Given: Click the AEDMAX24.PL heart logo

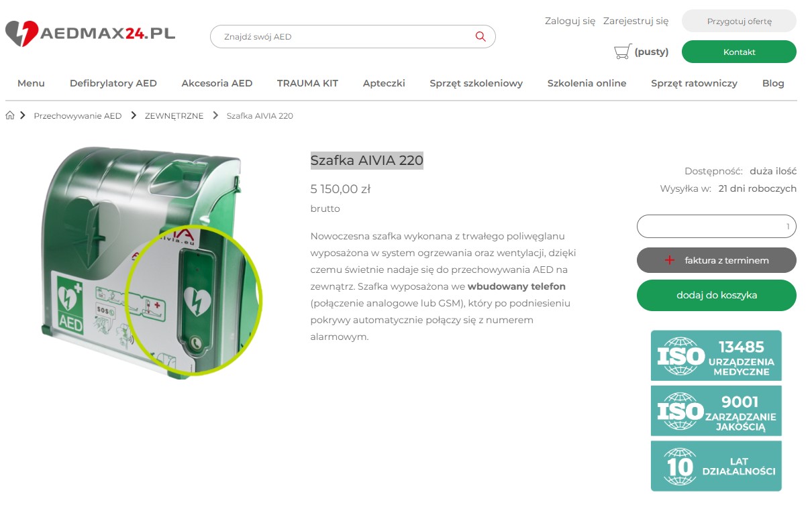Looking at the screenshot, I should tap(22, 34).
